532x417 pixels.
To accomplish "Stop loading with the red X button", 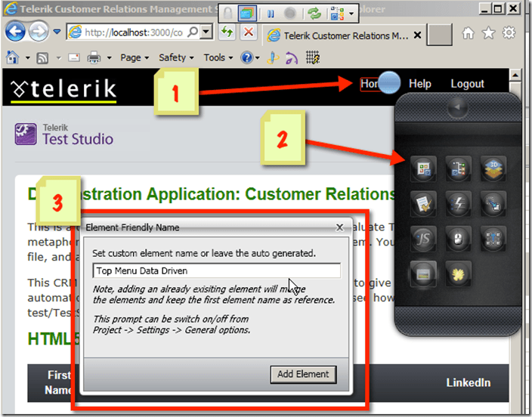I will coord(249,32).
